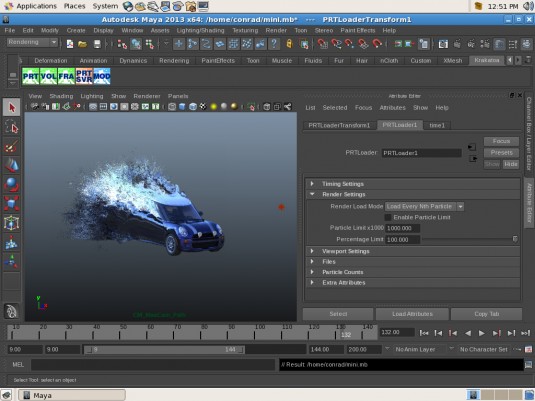
Task: Click the script editor icon beside result line
Action: point(528,365)
